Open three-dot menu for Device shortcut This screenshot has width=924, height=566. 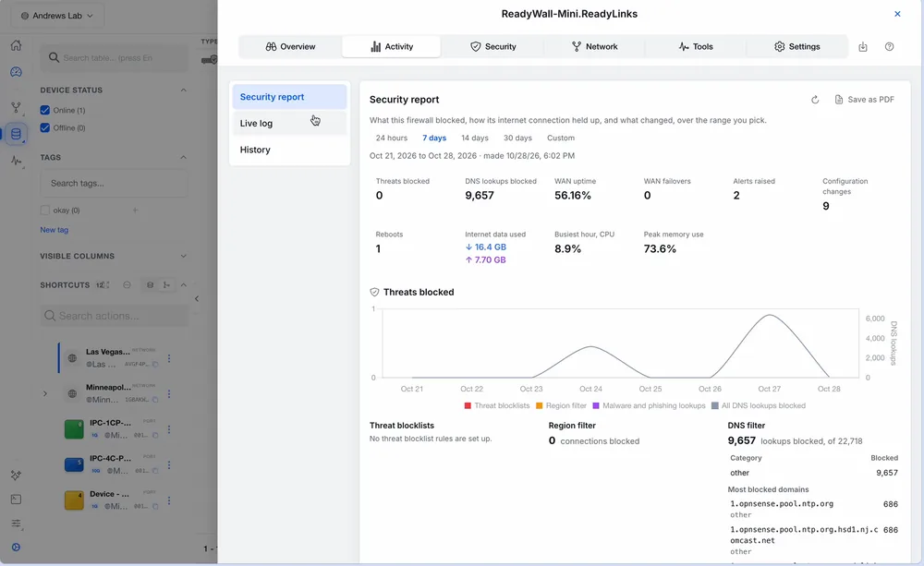tap(169, 500)
